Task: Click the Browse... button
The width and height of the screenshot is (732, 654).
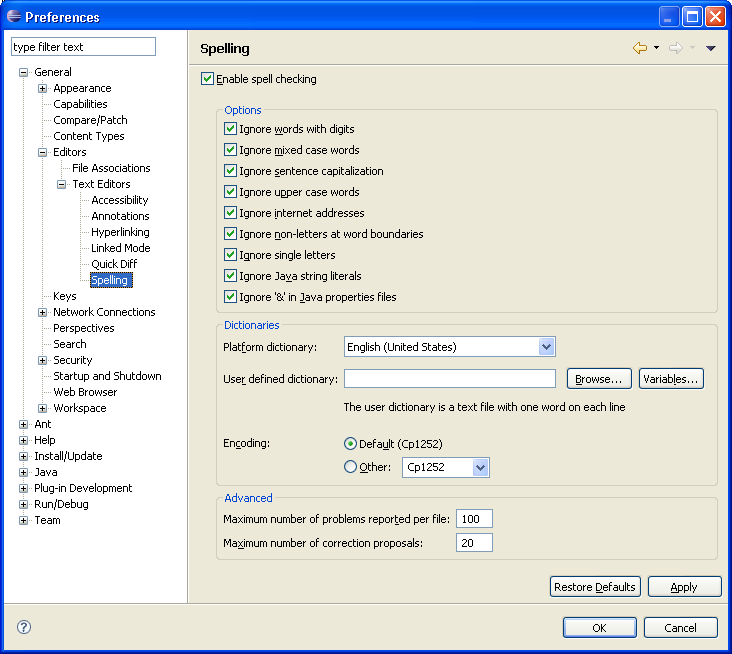Action: click(x=599, y=379)
